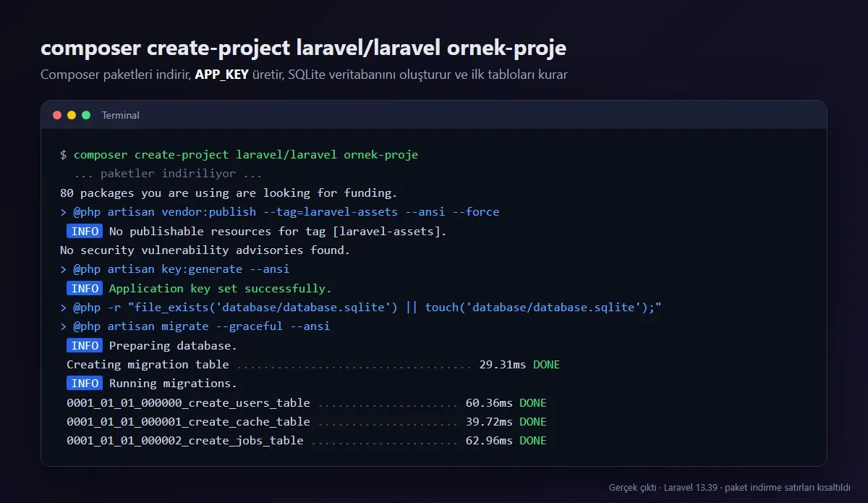
Task: Click the yellow minimize dot in Terminal
Action: 72,115
